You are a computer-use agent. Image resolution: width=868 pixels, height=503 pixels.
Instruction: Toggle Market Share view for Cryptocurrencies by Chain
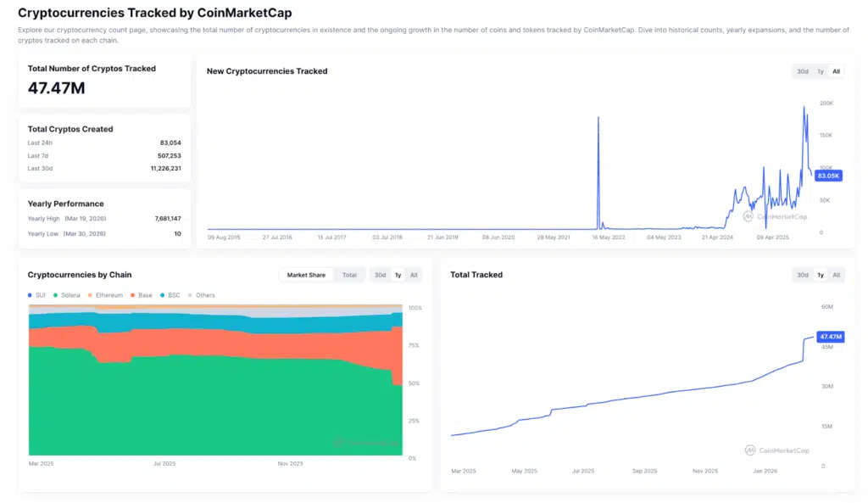click(x=307, y=275)
